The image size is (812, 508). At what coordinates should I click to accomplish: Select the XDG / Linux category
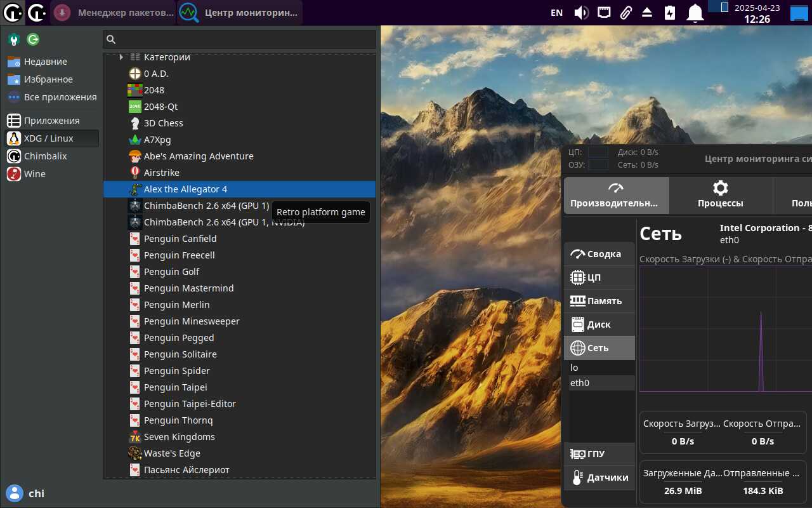pyautogui.click(x=52, y=138)
